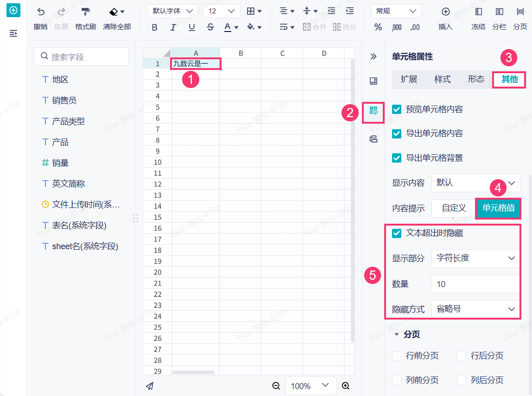The image size is (532, 396).
Task: Open the number format dropdown (常规)
Action: (397, 11)
